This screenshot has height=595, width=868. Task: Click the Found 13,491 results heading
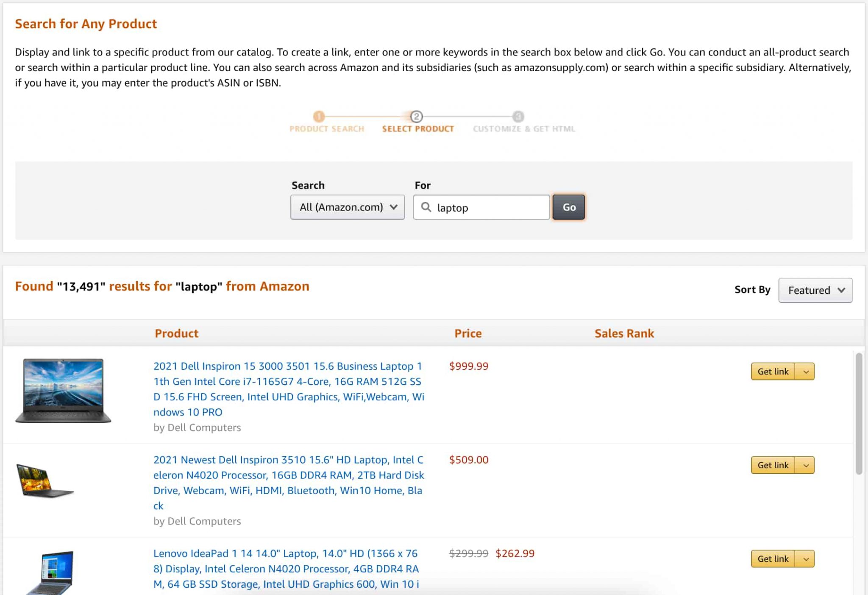coord(162,286)
